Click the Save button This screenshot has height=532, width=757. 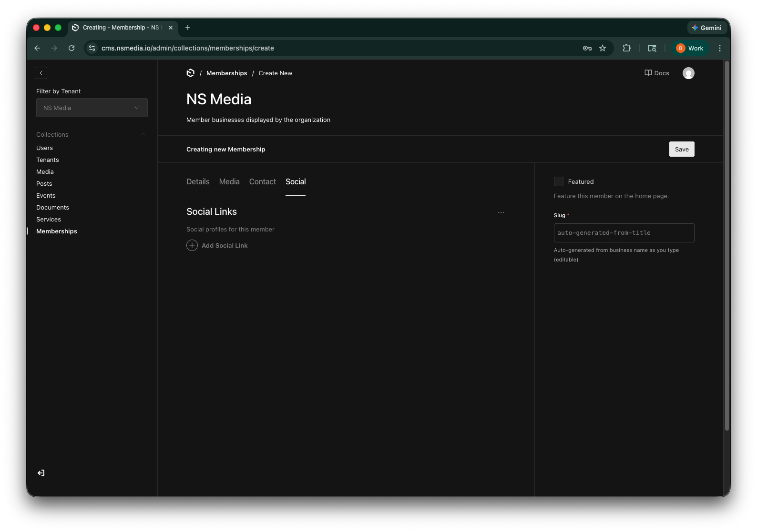pyautogui.click(x=682, y=149)
